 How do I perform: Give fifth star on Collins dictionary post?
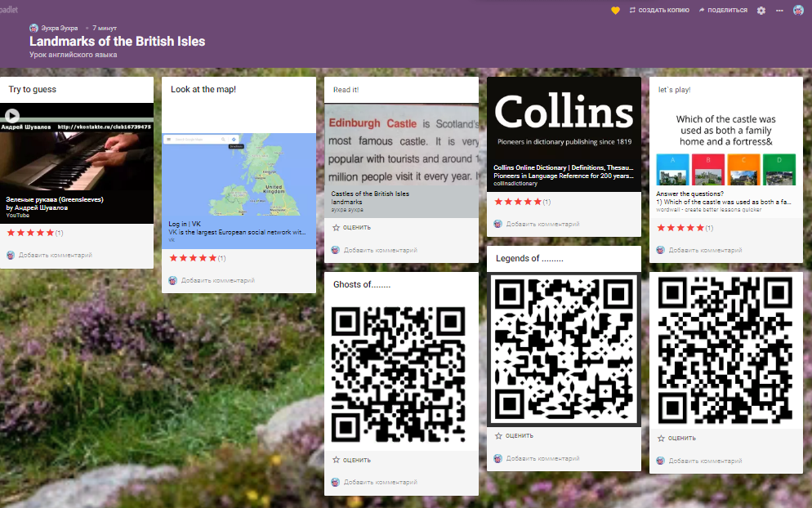tap(537, 202)
